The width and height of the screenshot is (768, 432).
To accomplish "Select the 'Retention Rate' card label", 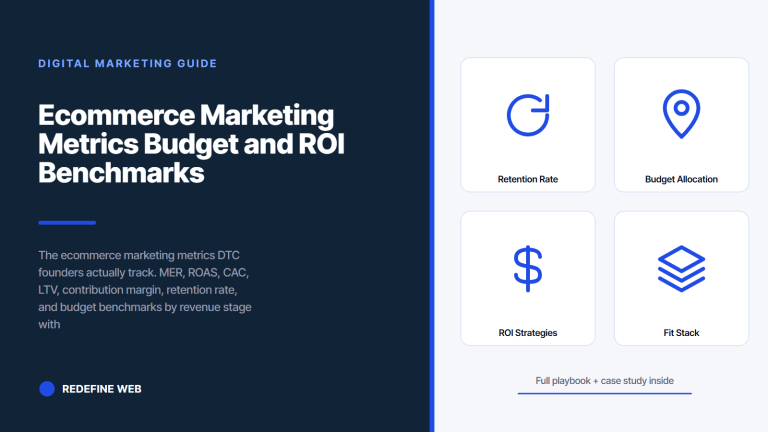I will [528, 179].
